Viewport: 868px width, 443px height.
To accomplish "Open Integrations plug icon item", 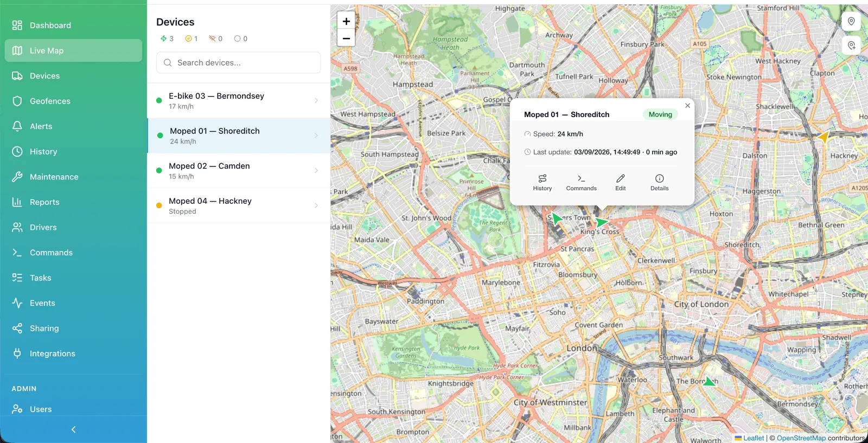I will tap(73, 353).
